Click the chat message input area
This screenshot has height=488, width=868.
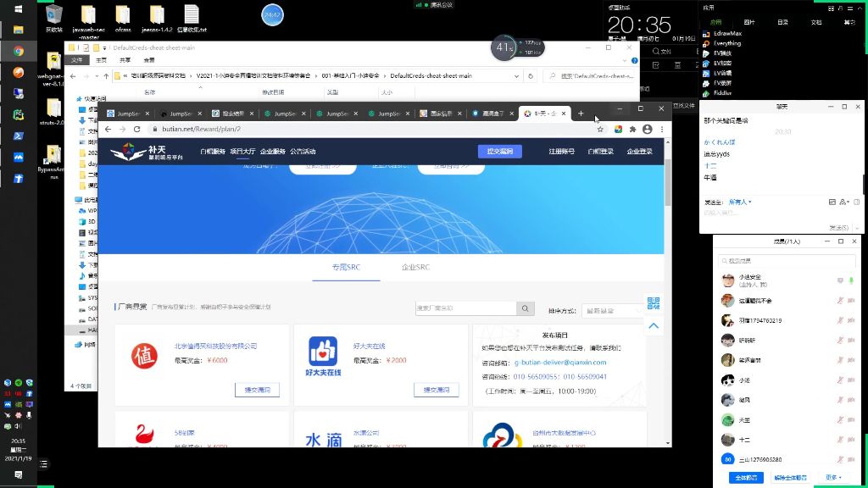click(778, 214)
